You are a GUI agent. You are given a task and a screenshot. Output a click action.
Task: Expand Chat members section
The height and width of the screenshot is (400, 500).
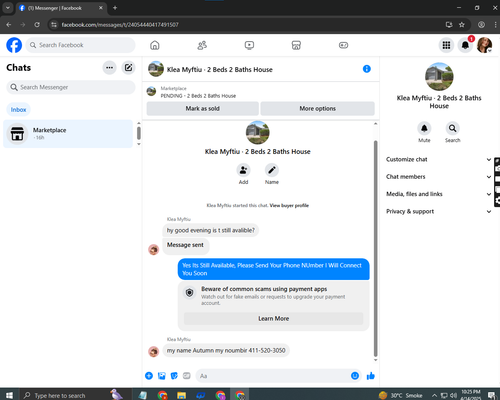439,177
